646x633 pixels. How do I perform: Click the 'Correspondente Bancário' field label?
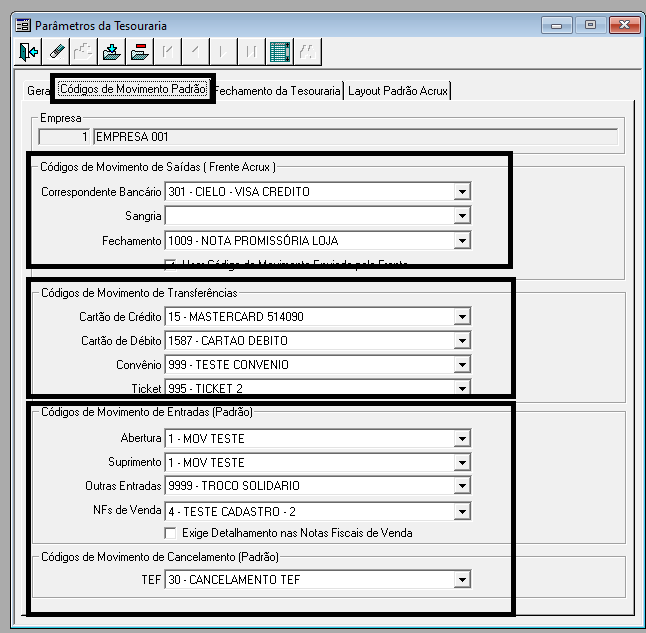point(101,192)
